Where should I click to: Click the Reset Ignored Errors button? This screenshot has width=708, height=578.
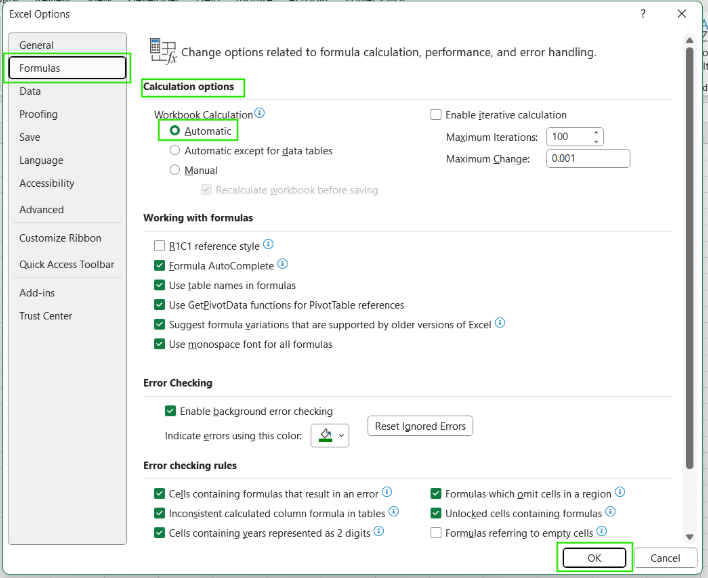coord(420,426)
